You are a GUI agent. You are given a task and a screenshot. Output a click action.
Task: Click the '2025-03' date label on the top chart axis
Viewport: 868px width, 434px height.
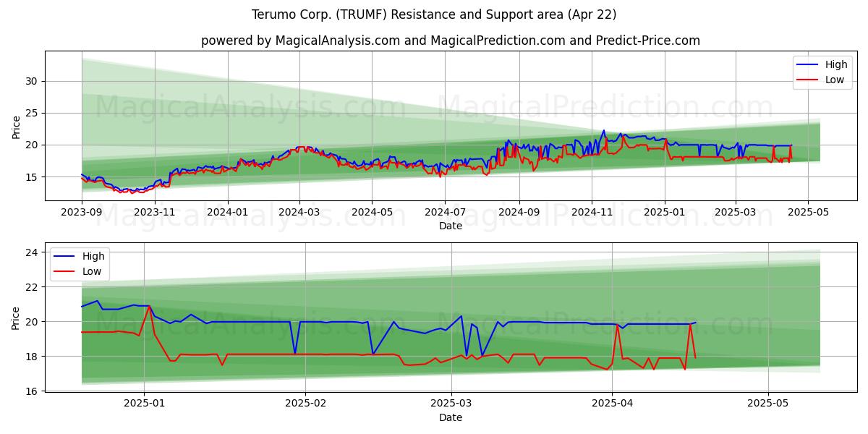[x=736, y=213]
